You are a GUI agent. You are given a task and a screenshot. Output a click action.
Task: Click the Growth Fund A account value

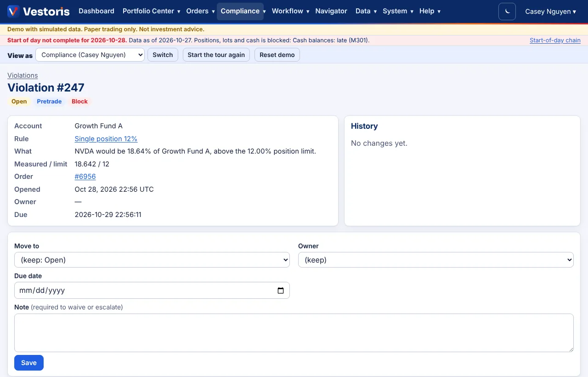click(x=99, y=126)
